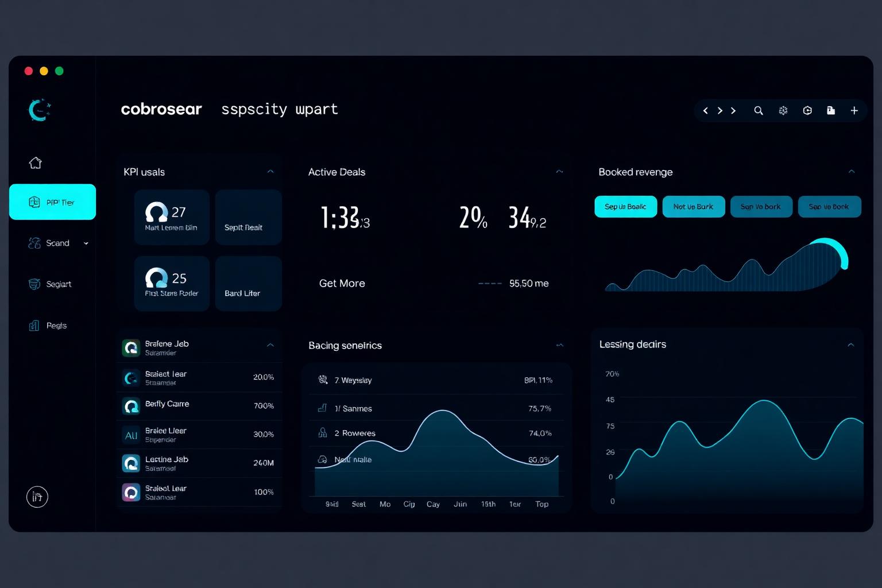Click the Mo label on chart axis

385,504
